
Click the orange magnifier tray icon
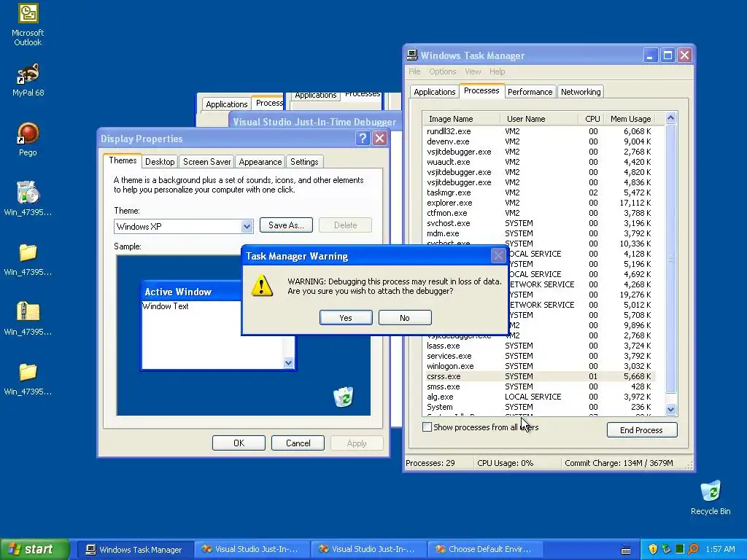click(x=693, y=549)
